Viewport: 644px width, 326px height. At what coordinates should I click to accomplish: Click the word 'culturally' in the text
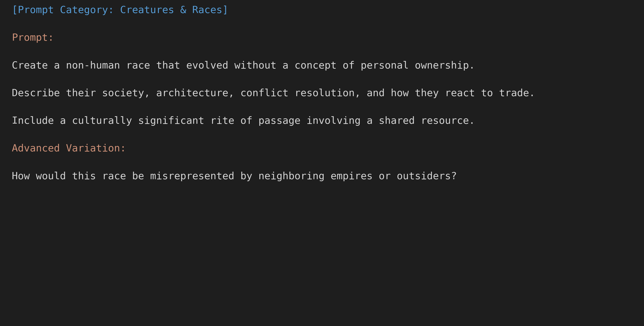(x=102, y=121)
